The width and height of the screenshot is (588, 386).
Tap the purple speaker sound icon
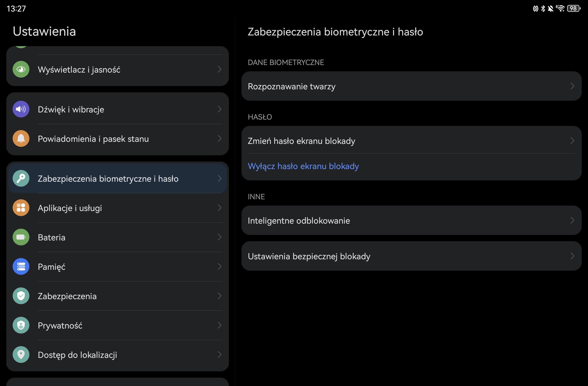[21, 109]
